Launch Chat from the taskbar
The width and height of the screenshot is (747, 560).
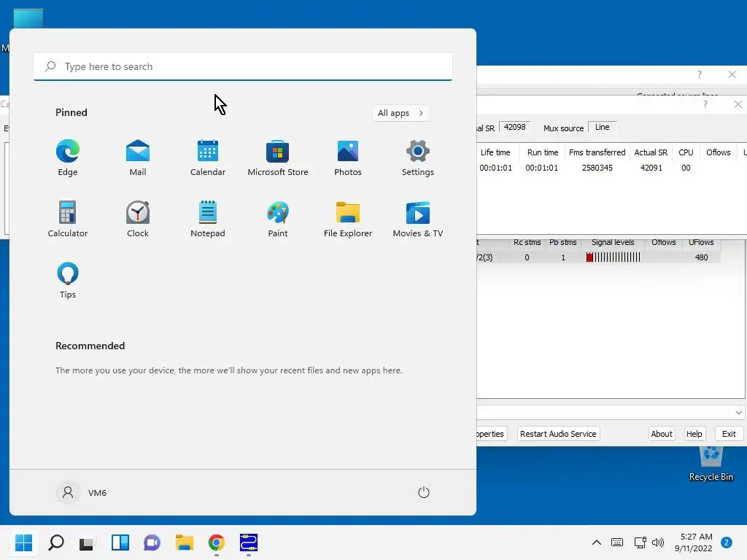(x=152, y=542)
